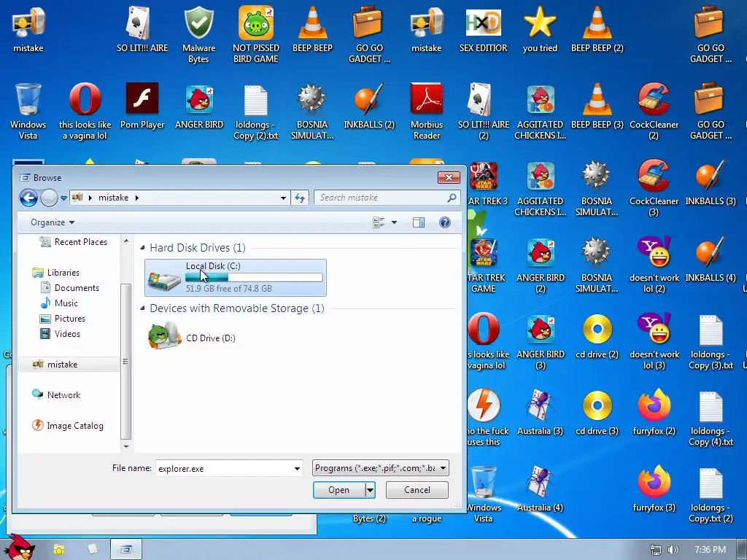
Task: Select the Music library in sidebar
Action: (x=59, y=303)
